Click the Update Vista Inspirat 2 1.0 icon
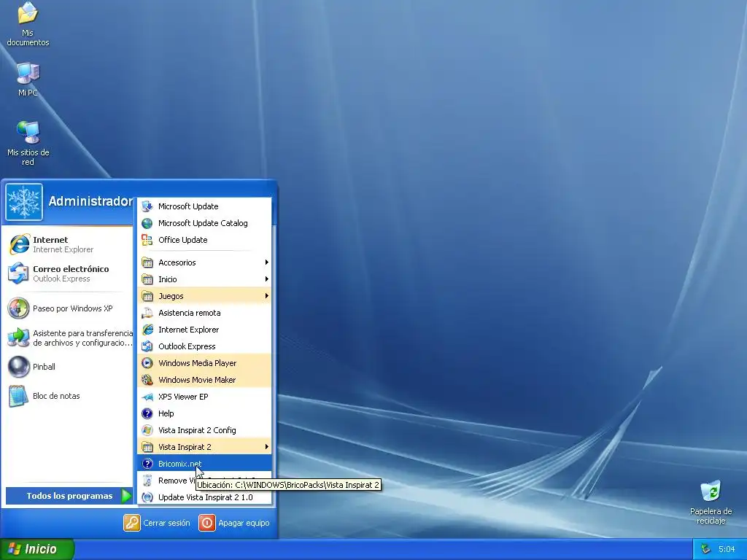747x560 pixels. coord(147,497)
